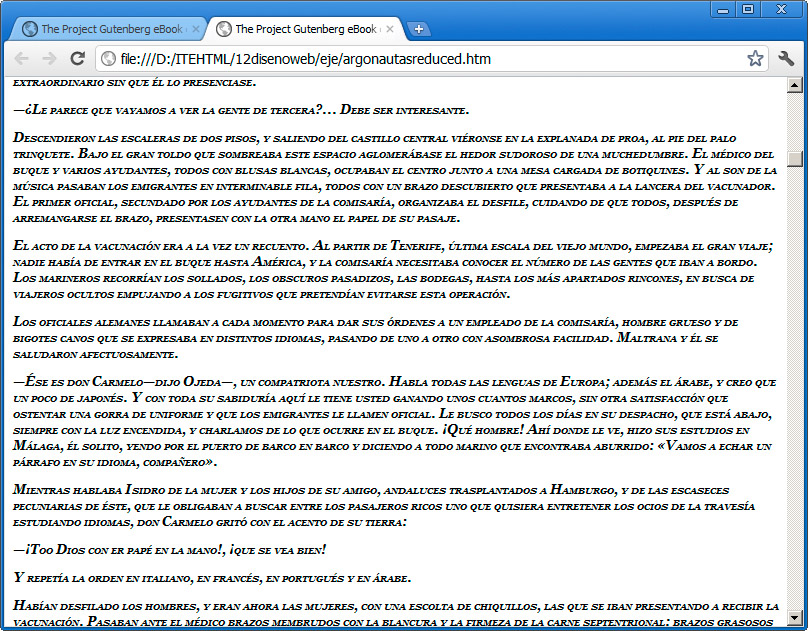Open a new tab with plus button
Screen dimensions: 808x631
point(419,29)
